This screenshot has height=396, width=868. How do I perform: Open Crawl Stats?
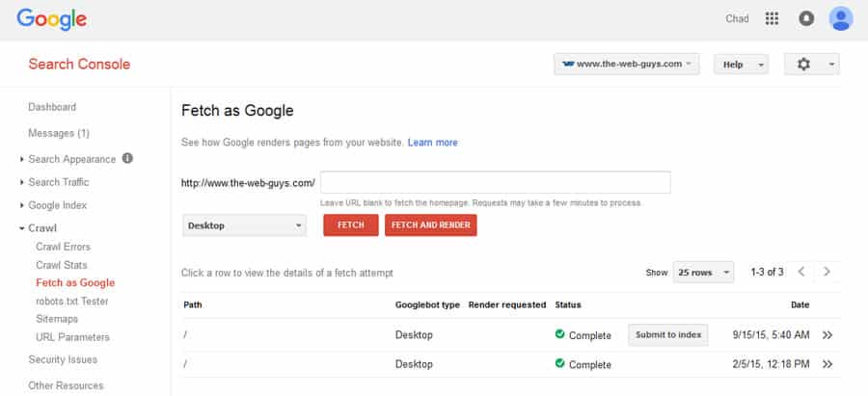coord(62,265)
